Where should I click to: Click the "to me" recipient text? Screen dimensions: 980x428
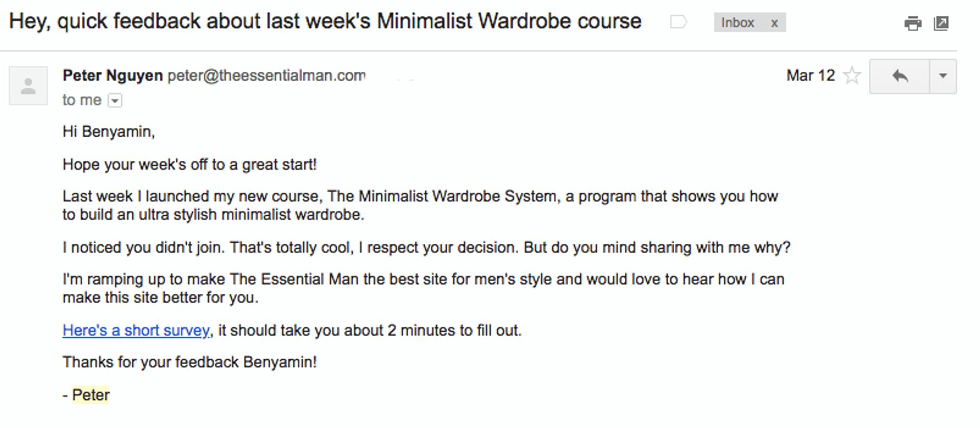(x=82, y=100)
